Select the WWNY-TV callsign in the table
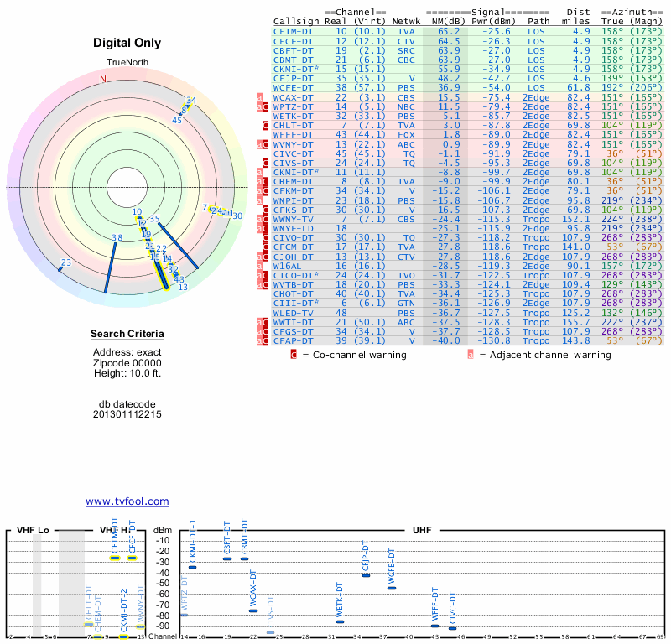671x644 pixels. (293, 219)
